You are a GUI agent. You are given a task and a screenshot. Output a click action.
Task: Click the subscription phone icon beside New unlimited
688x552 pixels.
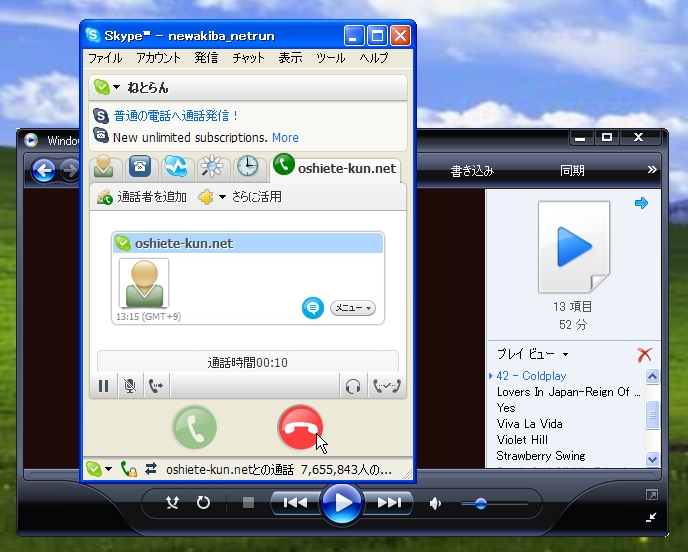pos(101,135)
